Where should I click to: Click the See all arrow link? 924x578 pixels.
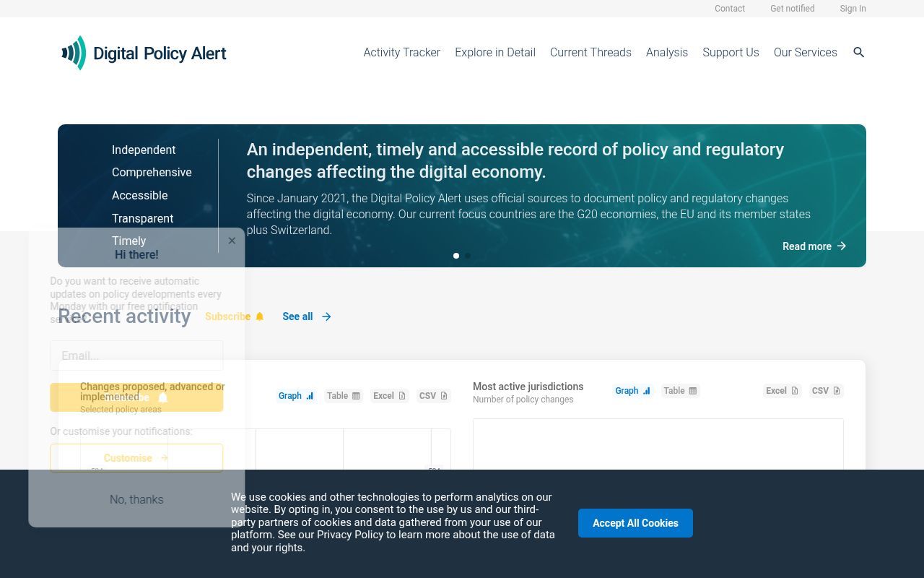(307, 316)
